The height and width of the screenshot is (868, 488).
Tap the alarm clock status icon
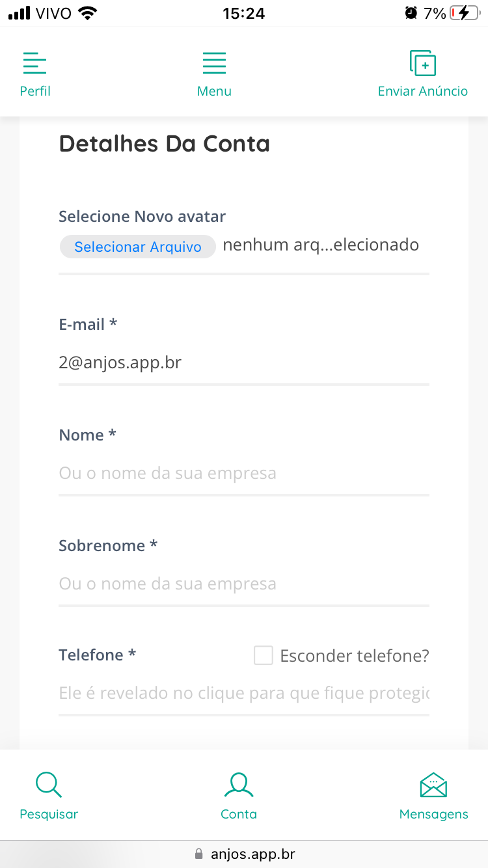tap(411, 13)
